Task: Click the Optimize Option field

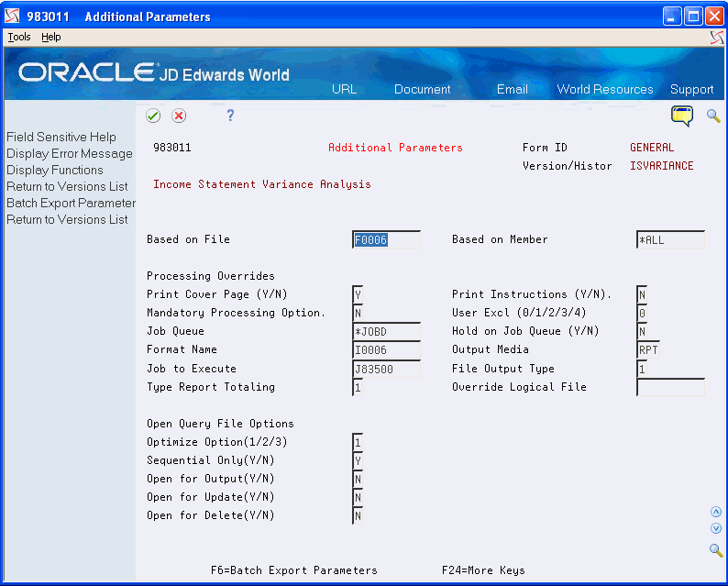Action: coord(358,442)
